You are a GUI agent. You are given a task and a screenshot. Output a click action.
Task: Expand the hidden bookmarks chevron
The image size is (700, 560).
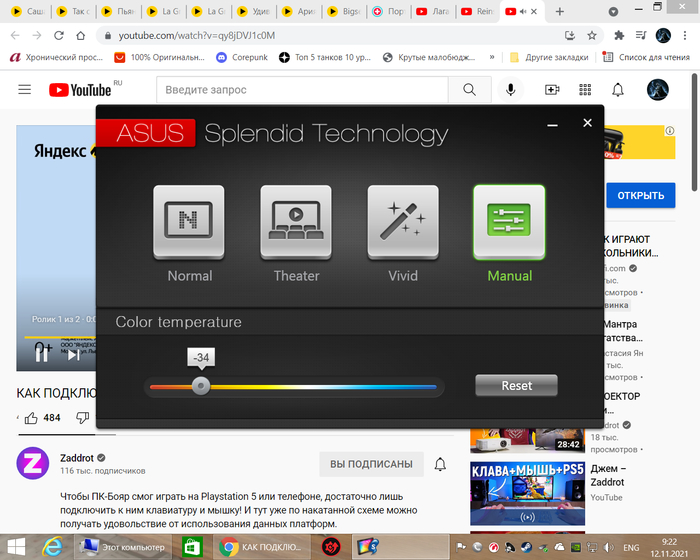492,57
